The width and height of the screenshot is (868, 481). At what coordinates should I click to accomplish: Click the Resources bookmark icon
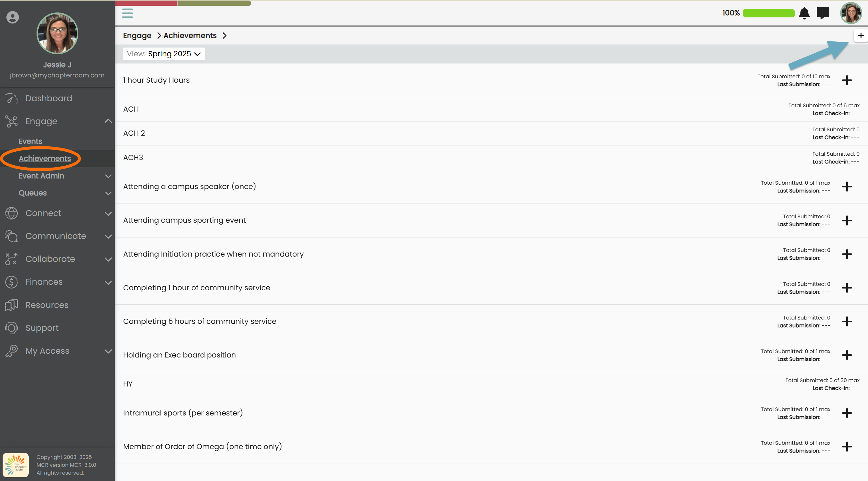[12, 305]
